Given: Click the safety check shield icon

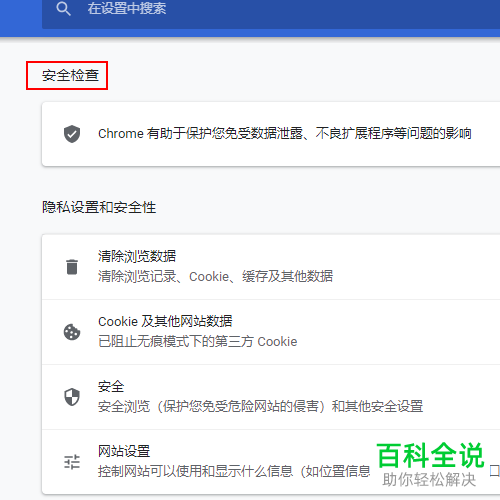Looking at the screenshot, I should point(72,134).
